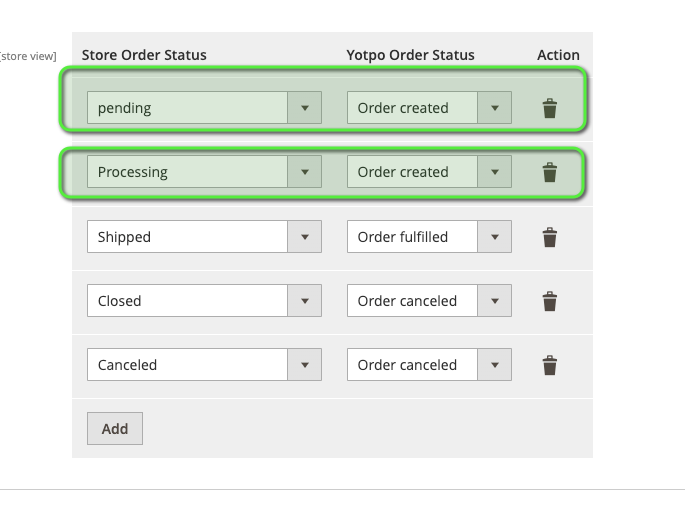Viewport: 685px width, 509px height.
Task: Expand Yotpo status dropdown for pending row
Action: [x=429, y=108]
